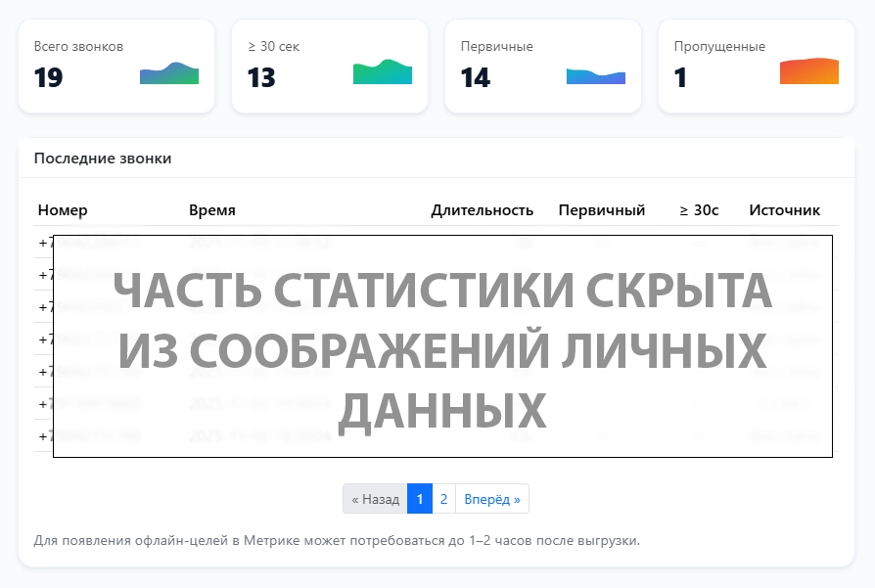Click the hidden statistics overlay area
Image resolution: width=875 pixels, height=588 pixels.
coord(442,343)
